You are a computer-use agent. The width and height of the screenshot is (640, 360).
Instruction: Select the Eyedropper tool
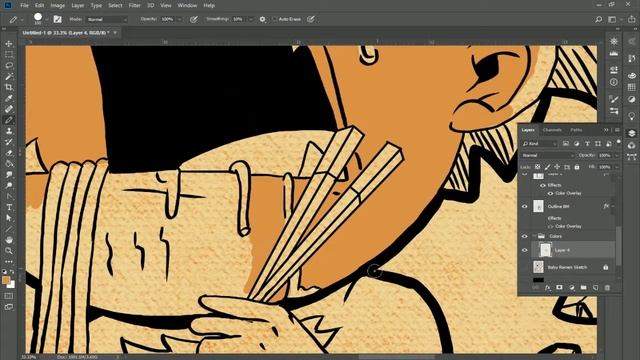coord(9,98)
